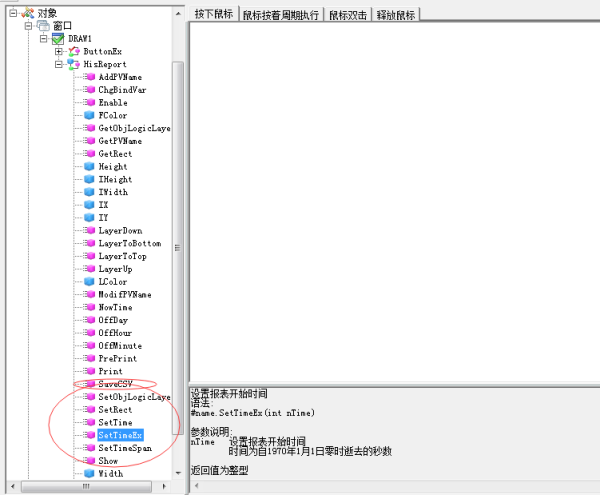The width and height of the screenshot is (600, 495).
Task: Select the 鼠标双击 tab
Action: tap(348, 15)
